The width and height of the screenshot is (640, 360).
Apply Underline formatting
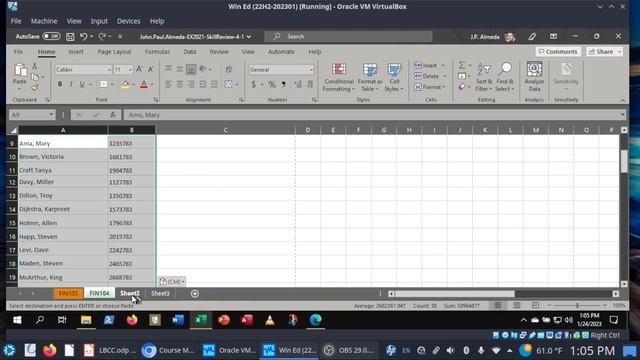(x=82, y=84)
